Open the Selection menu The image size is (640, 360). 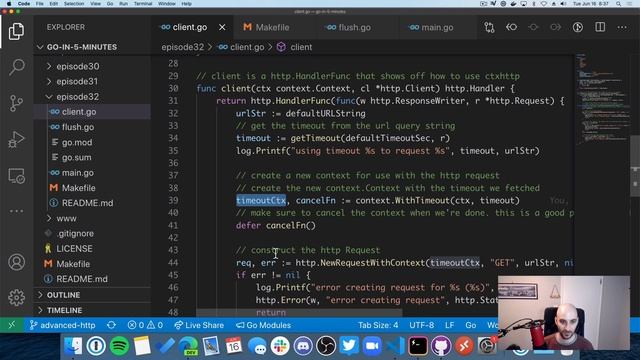(x=74, y=4)
